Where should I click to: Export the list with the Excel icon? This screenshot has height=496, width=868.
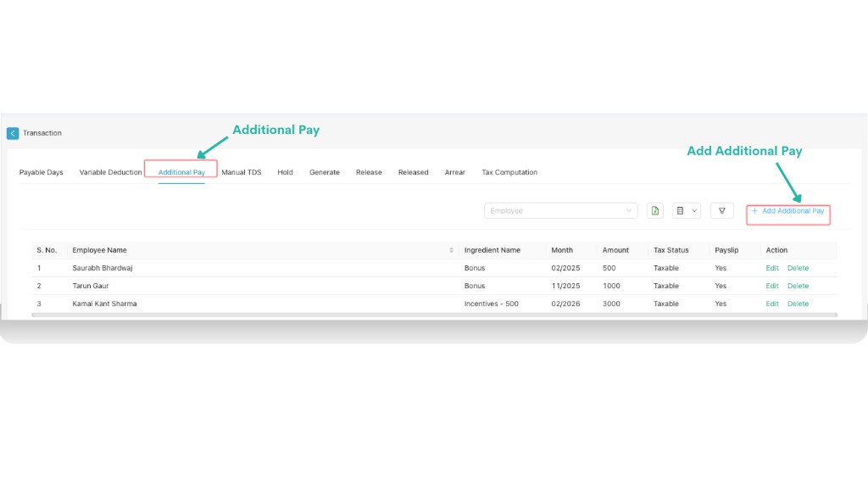pyautogui.click(x=654, y=211)
